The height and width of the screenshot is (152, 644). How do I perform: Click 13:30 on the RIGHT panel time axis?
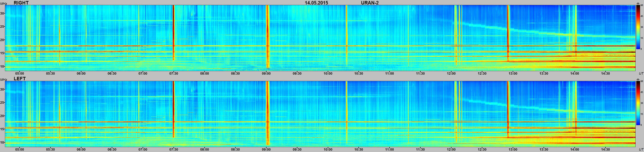click(544, 73)
